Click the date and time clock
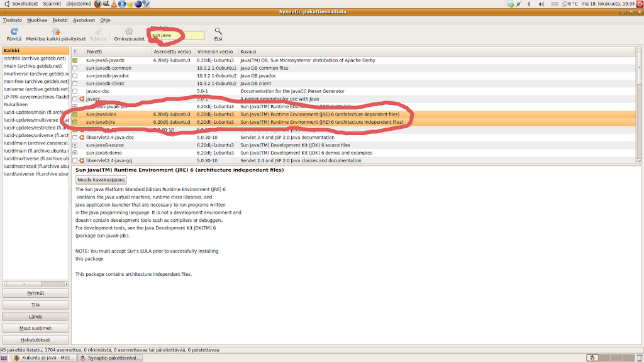The height and width of the screenshot is (362, 644). pos(608,4)
